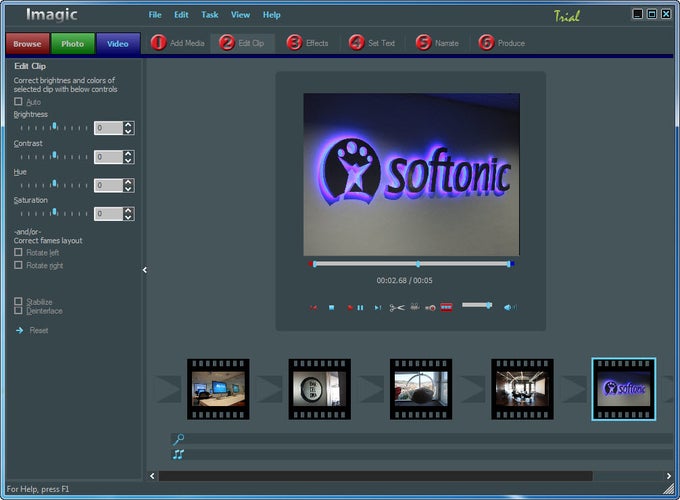
Task: Select the blue Video button
Action: click(x=118, y=44)
